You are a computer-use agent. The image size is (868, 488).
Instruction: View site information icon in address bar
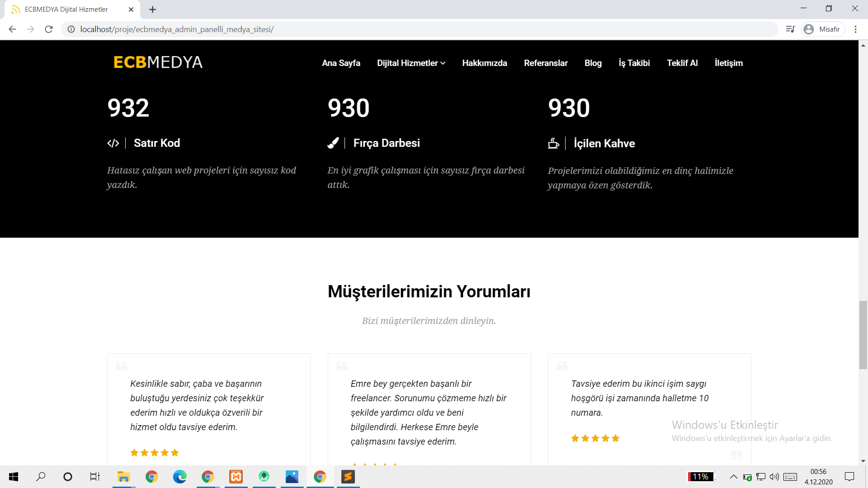click(x=71, y=29)
